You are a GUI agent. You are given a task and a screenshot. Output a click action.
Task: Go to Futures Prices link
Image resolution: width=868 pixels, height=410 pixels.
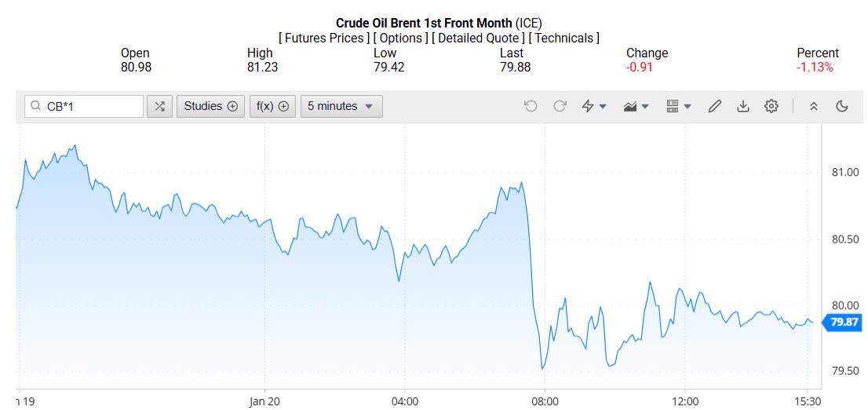pos(324,38)
